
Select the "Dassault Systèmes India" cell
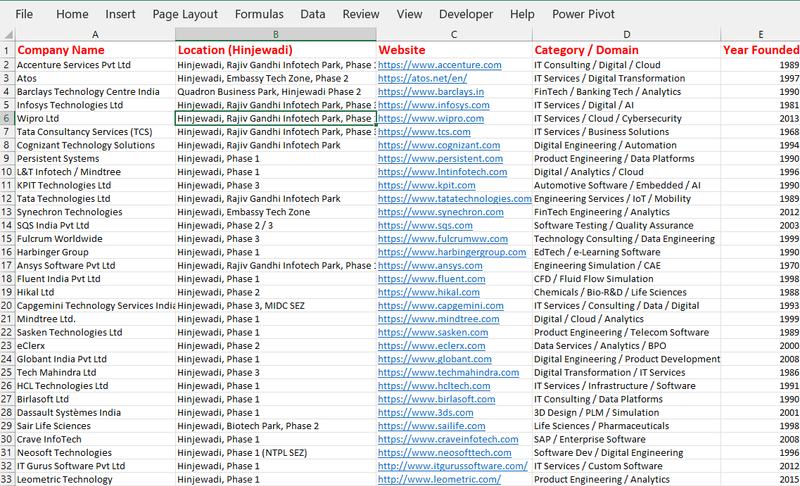coord(95,413)
